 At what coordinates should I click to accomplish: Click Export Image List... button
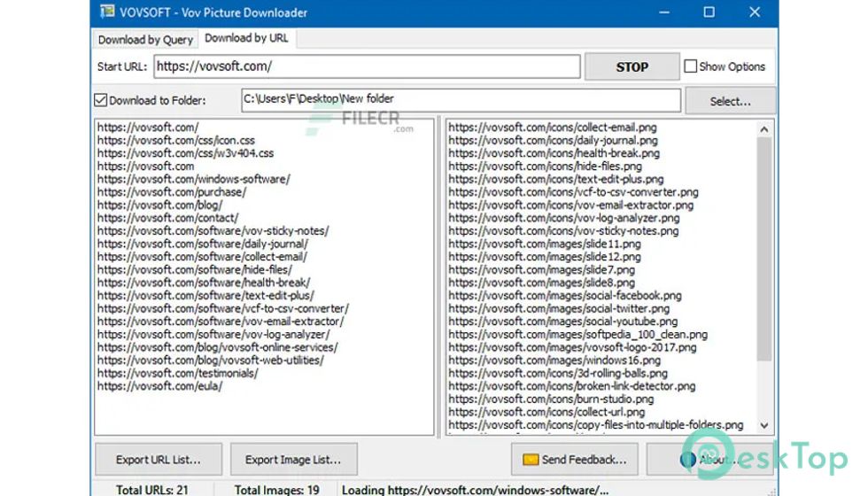293,460
